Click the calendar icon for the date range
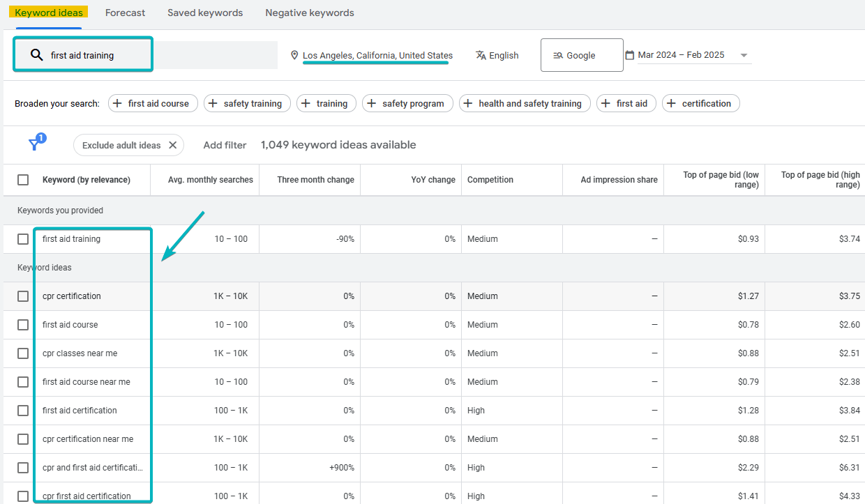Viewport: 865px width, 504px height. tap(629, 54)
